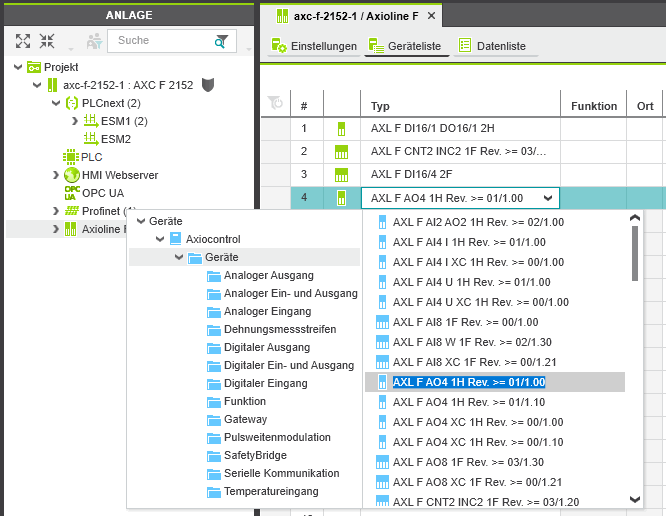Click the OPC UA node icon
Screen dimensions: 666x516
coord(72,192)
